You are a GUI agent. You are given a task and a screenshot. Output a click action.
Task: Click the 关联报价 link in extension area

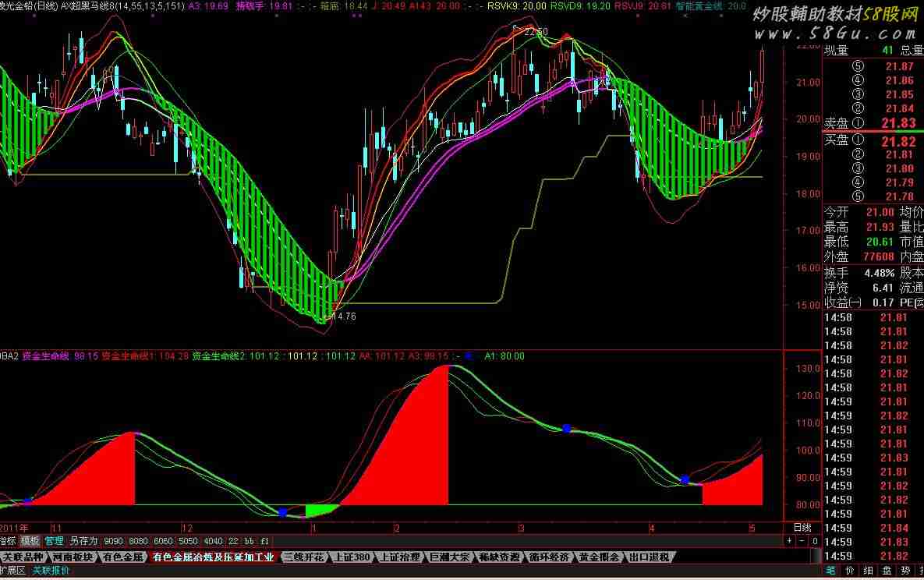point(51,571)
